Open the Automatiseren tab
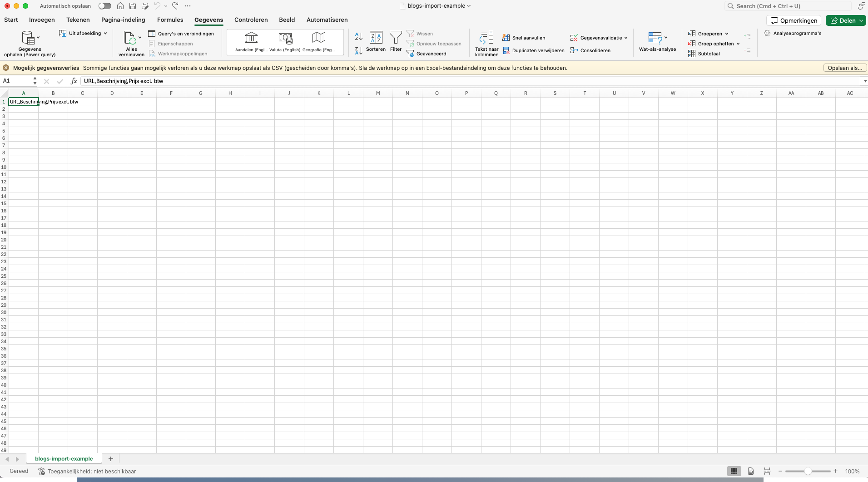The width and height of the screenshot is (868, 482). coord(327,20)
